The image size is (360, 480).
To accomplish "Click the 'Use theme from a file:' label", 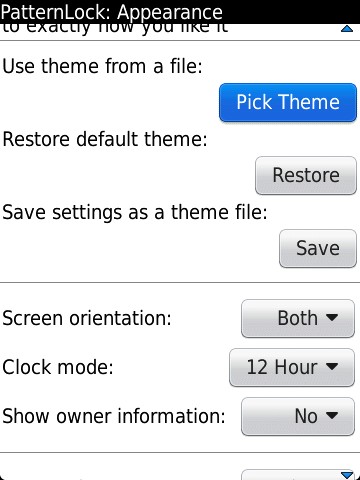I will [103, 66].
